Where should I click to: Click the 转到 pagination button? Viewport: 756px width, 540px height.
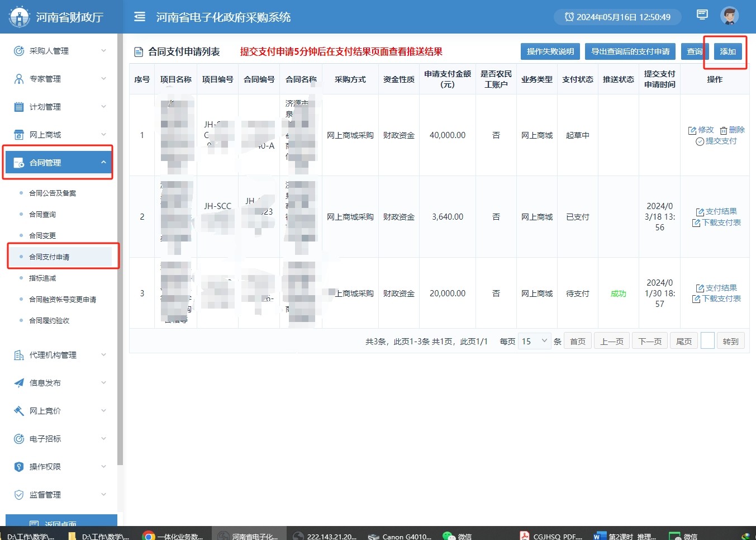pyautogui.click(x=730, y=341)
